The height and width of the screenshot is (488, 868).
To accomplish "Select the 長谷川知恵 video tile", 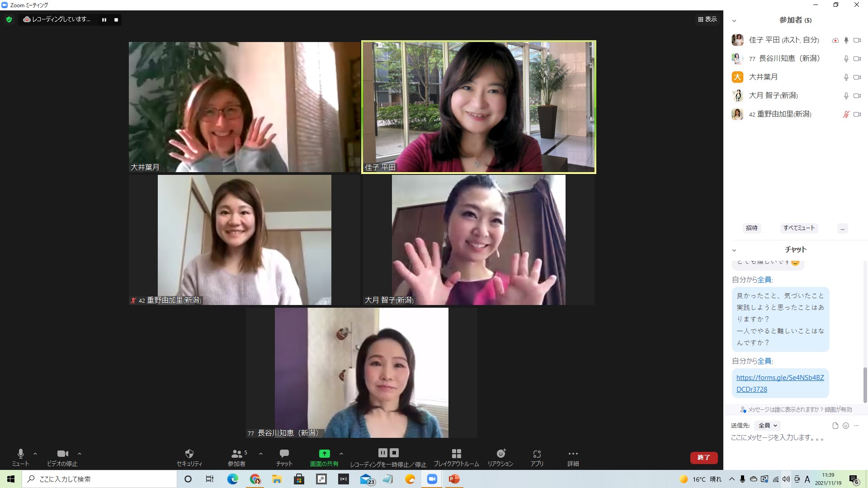I will [x=362, y=373].
